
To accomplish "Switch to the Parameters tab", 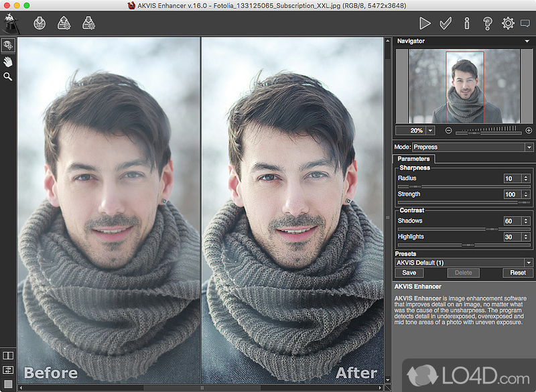I will (x=414, y=159).
